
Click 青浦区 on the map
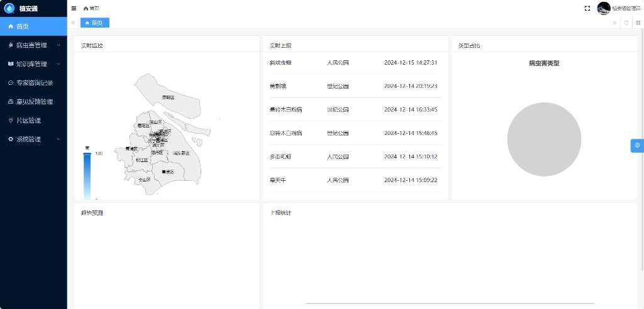(131, 149)
